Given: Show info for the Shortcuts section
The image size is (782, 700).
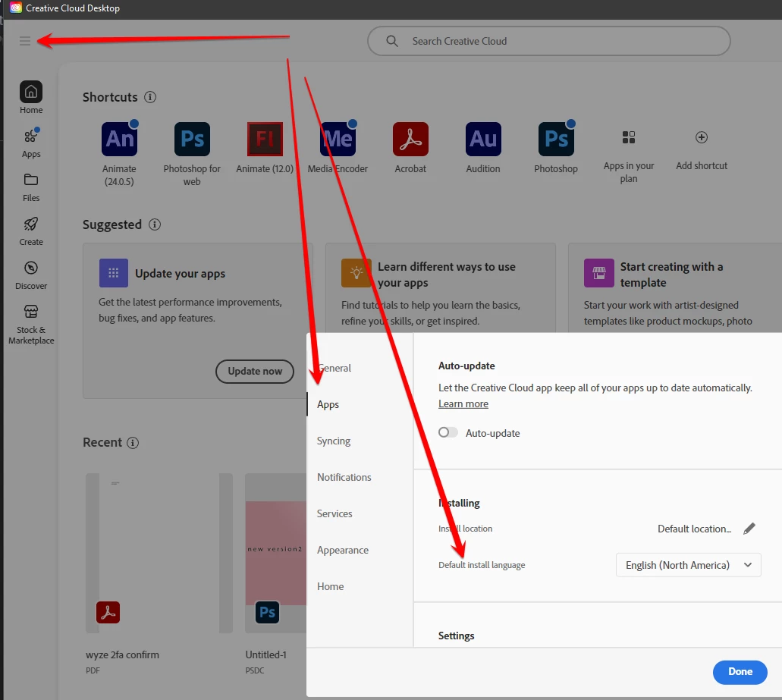Looking at the screenshot, I should pyautogui.click(x=150, y=97).
